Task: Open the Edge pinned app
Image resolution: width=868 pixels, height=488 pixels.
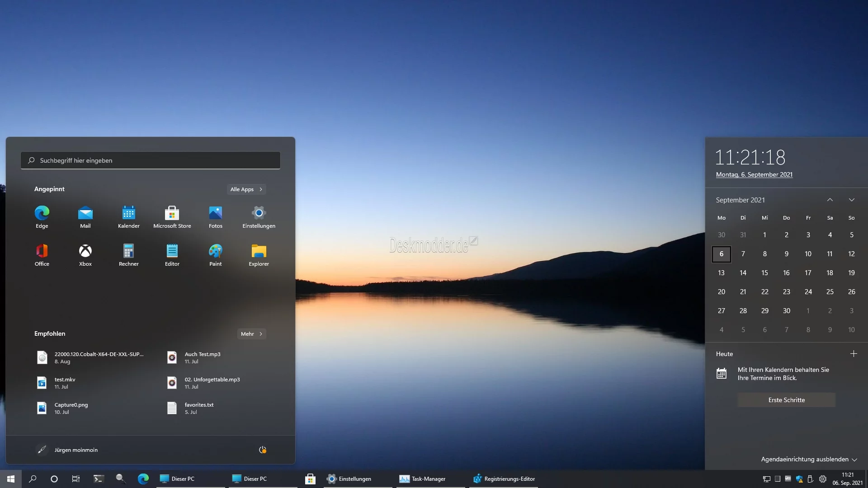Action: click(x=42, y=213)
